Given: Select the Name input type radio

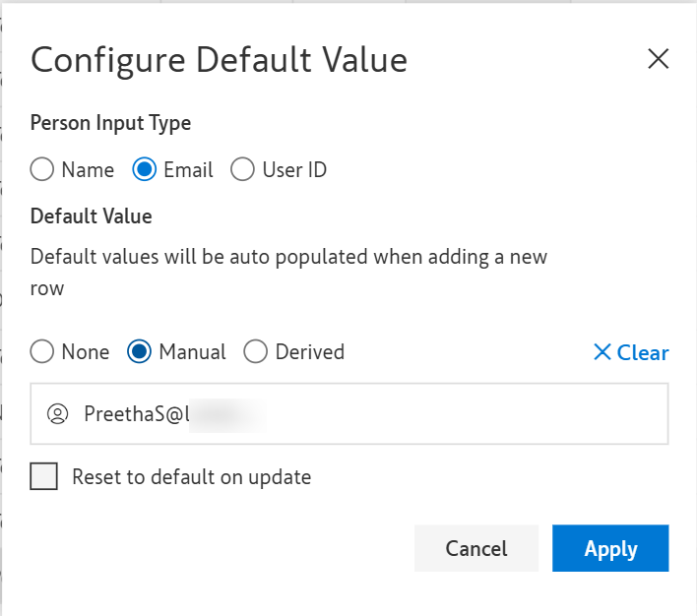Looking at the screenshot, I should pos(42,170).
